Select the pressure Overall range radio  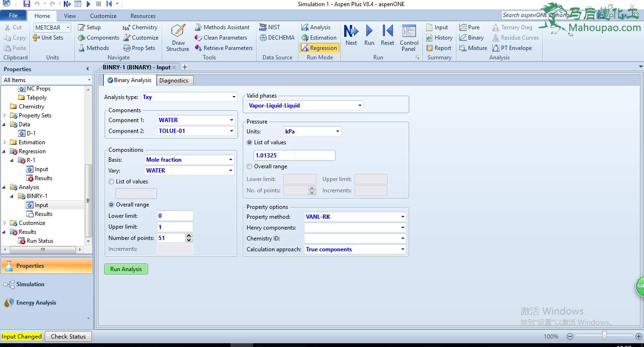249,166
